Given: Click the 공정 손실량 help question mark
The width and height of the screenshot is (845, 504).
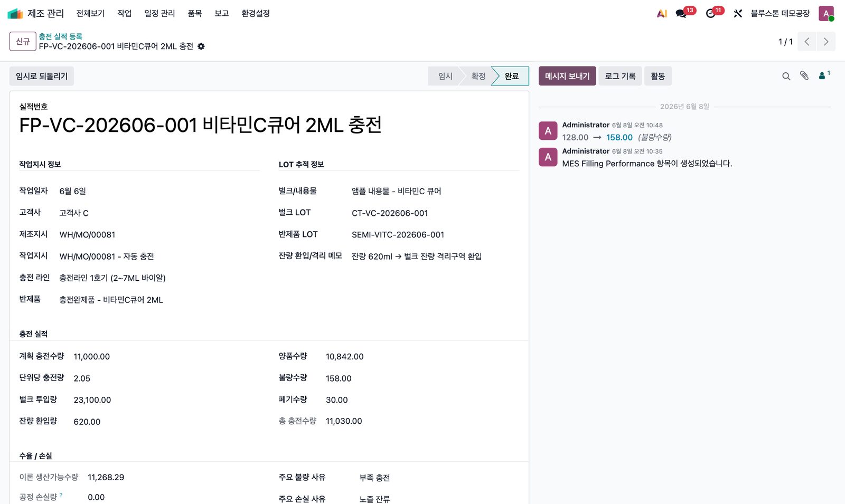Looking at the screenshot, I should click(61, 495).
